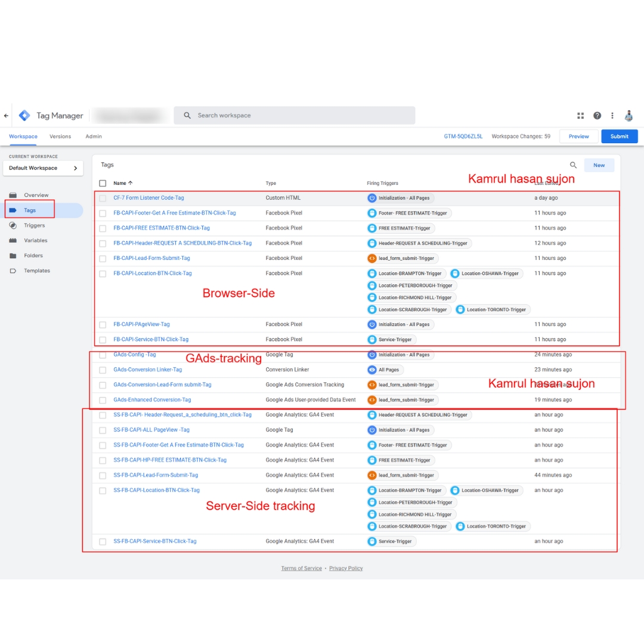The height and width of the screenshot is (644, 644).
Task: Click the blue Submit button
Action: point(620,137)
